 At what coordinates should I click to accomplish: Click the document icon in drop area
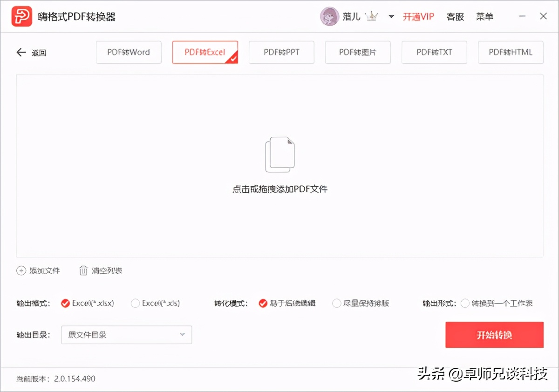pyautogui.click(x=280, y=155)
